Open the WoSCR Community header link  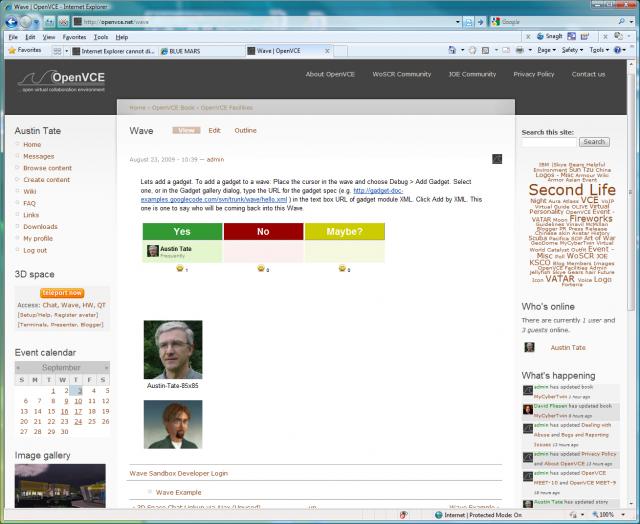point(402,74)
